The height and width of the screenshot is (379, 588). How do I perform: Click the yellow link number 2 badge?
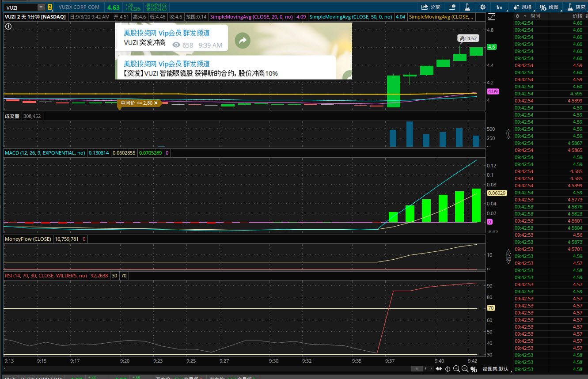pos(49,7)
